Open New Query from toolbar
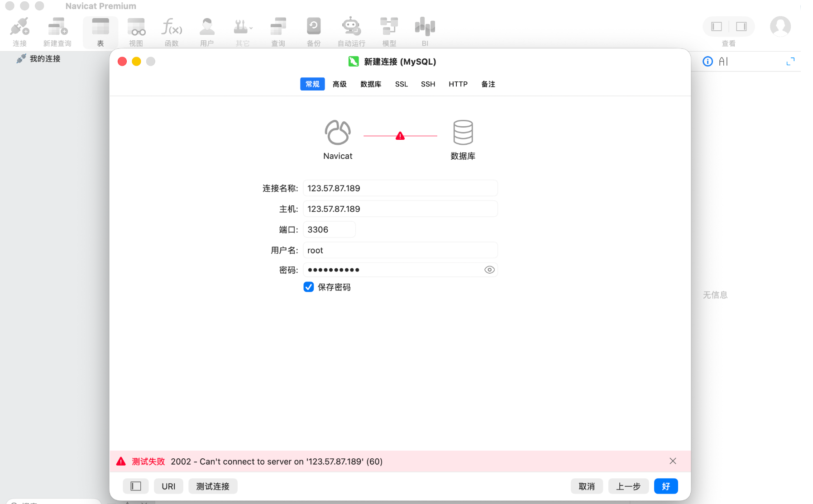 tap(57, 32)
